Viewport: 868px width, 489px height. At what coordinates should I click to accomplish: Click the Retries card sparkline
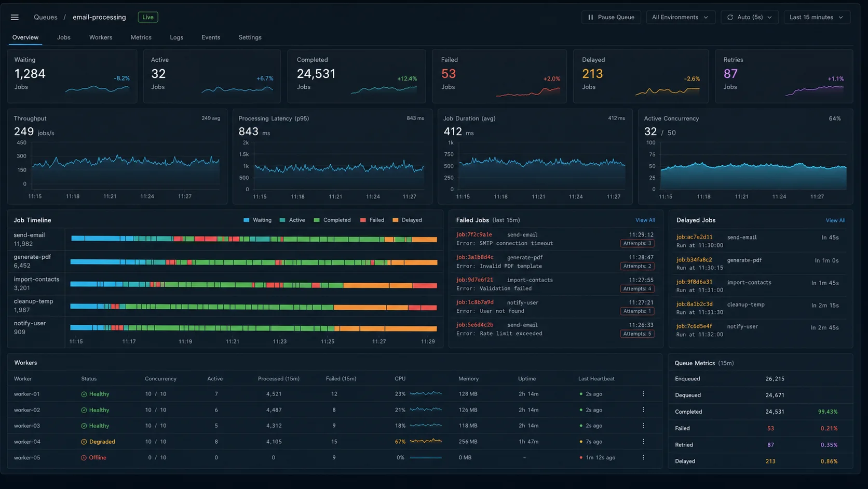point(815,91)
